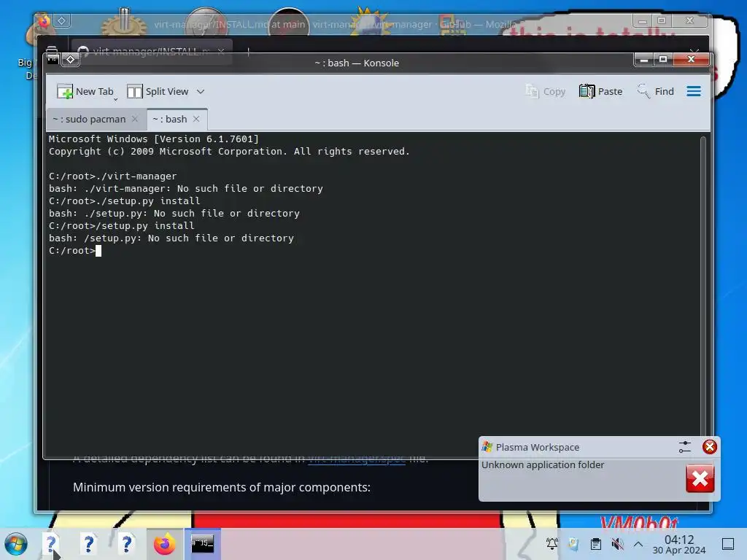Click the 'Unknown application folder' notification text
This screenshot has height=560, width=747.
click(x=543, y=464)
